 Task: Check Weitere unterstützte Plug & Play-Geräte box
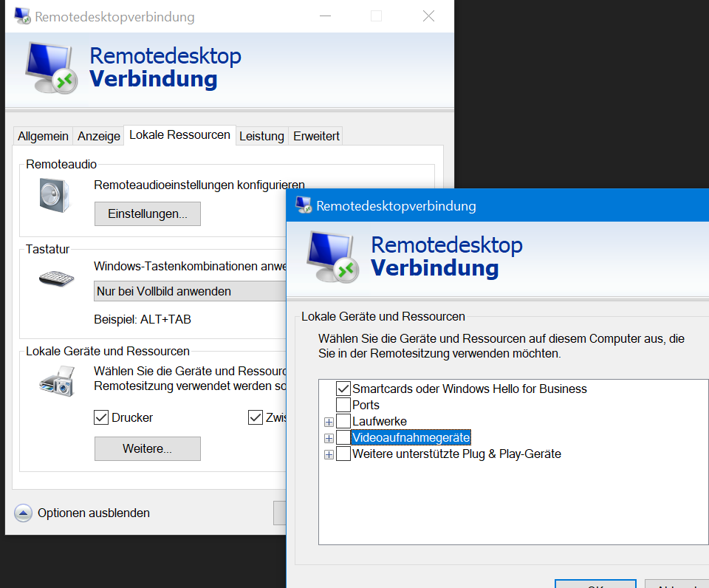[343, 454]
